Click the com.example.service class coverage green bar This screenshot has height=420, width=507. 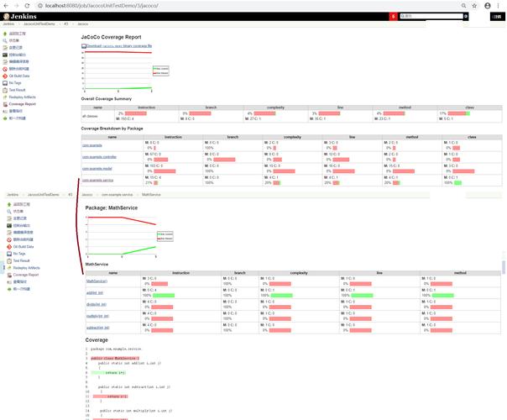pyautogui.click(x=457, y=183)
